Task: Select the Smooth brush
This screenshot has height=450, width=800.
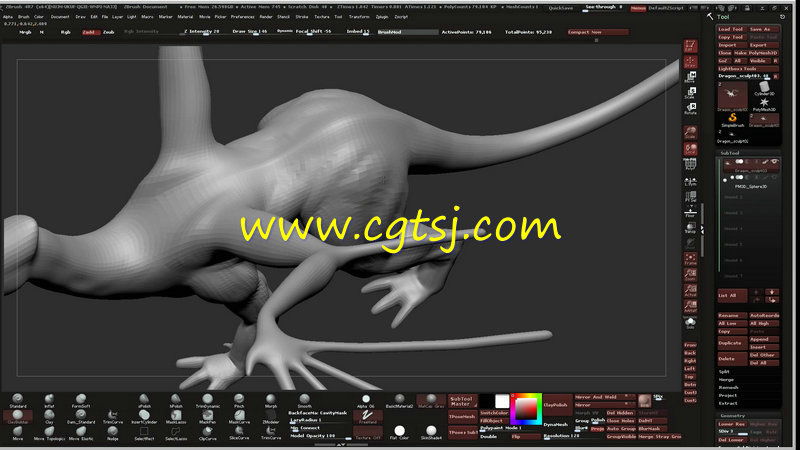Action: [305, 401]
